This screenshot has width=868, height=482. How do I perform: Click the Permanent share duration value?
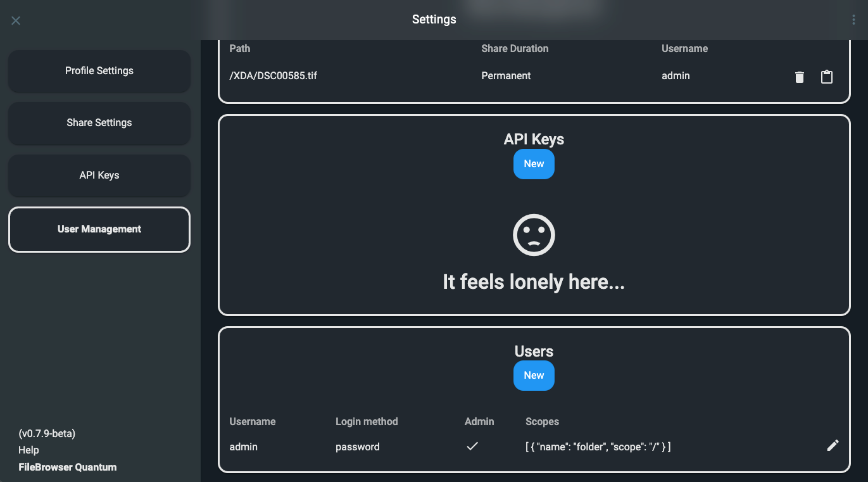coord(506,76)
